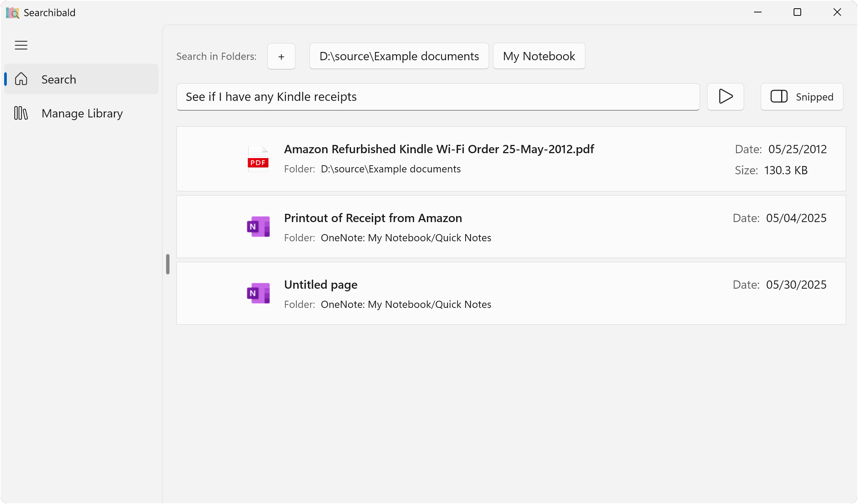Select the My Notebook folder filter
This screenshot has width=858, height=504.
[539, 56]
